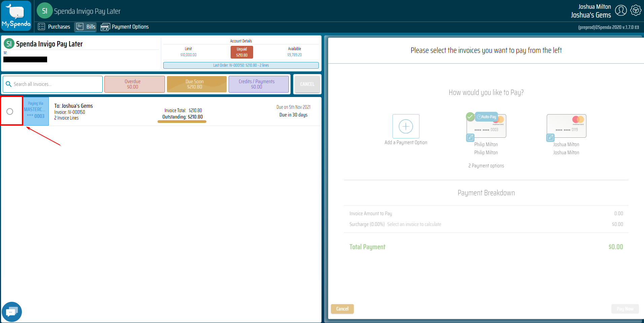
Task: Filter by Overdue invoices
Action: click(x=134, y=84)
